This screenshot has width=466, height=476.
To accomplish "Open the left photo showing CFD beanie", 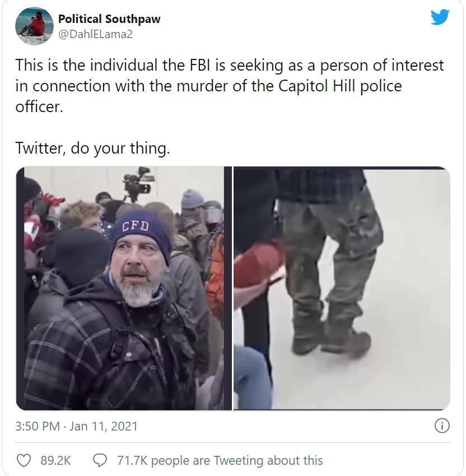I will [124, 288].
